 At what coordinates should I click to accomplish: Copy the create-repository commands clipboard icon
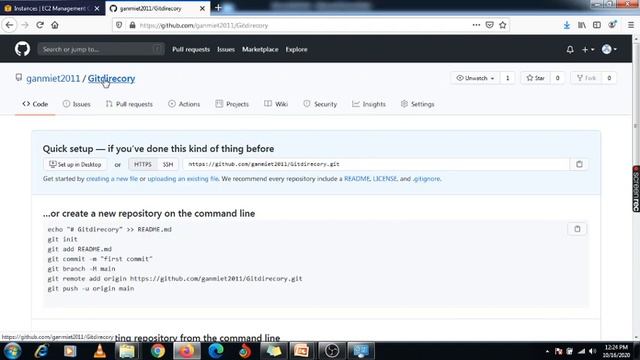coord(577,229)
